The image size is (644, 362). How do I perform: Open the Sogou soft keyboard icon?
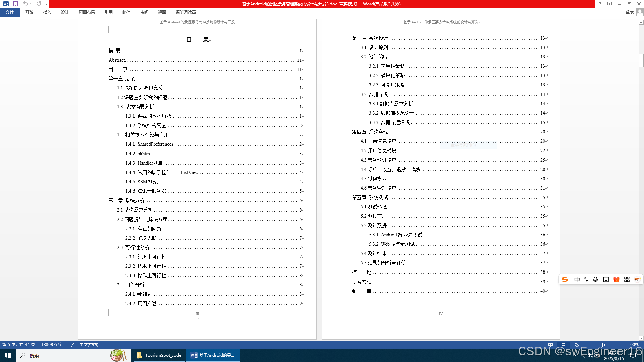606,280
